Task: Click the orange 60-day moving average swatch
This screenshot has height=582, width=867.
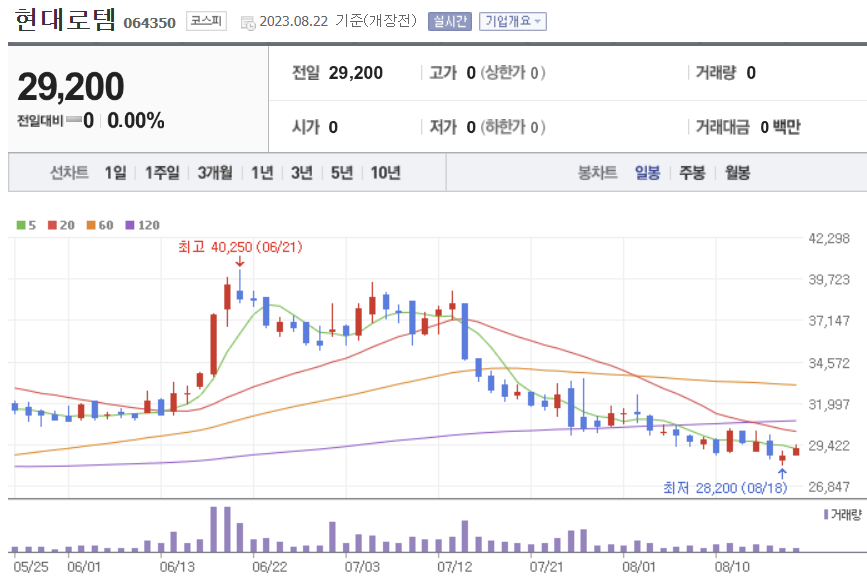Action: point(91,225)
